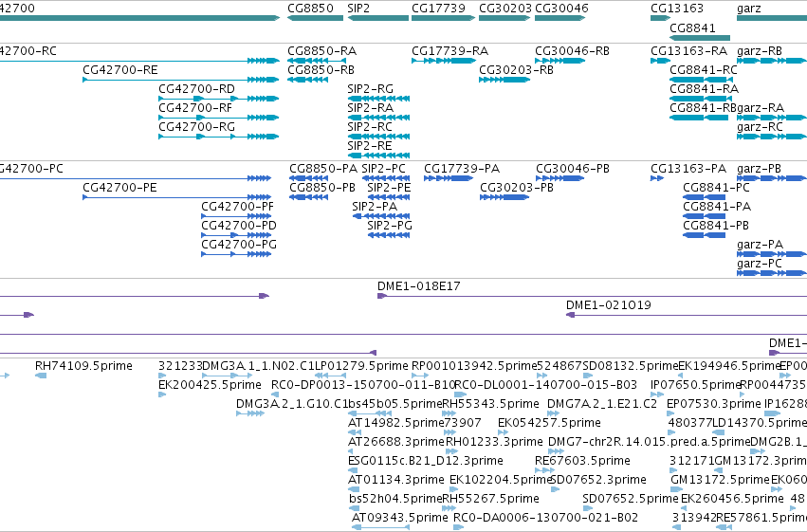Click transcript CG42700-RF
Screen dimensions: 807x532
tap(219, 118)
